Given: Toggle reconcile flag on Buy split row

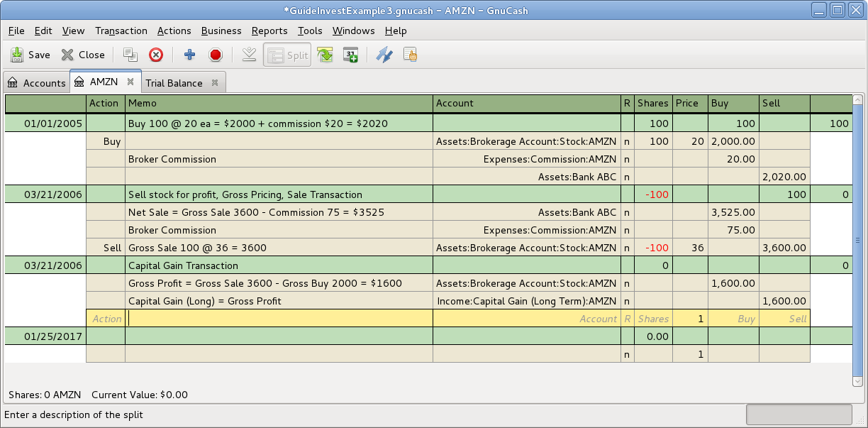Looking at the screenshot, I should coord(627,141).
